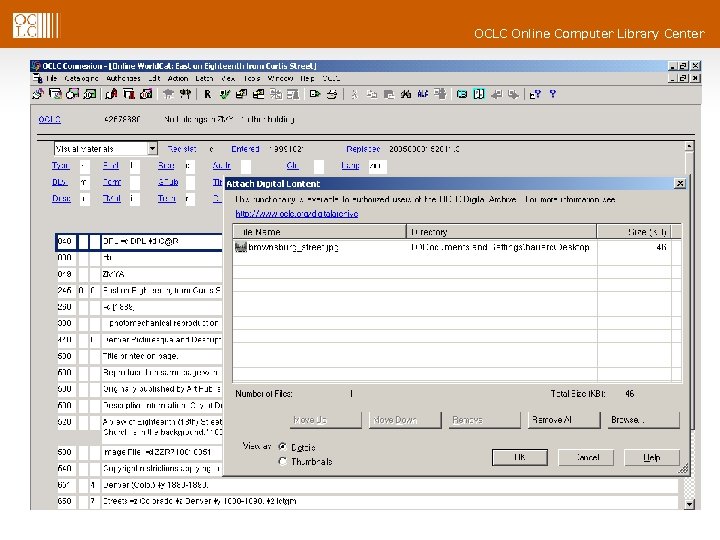Click the Paste icon in toolbar

[389, 94]
